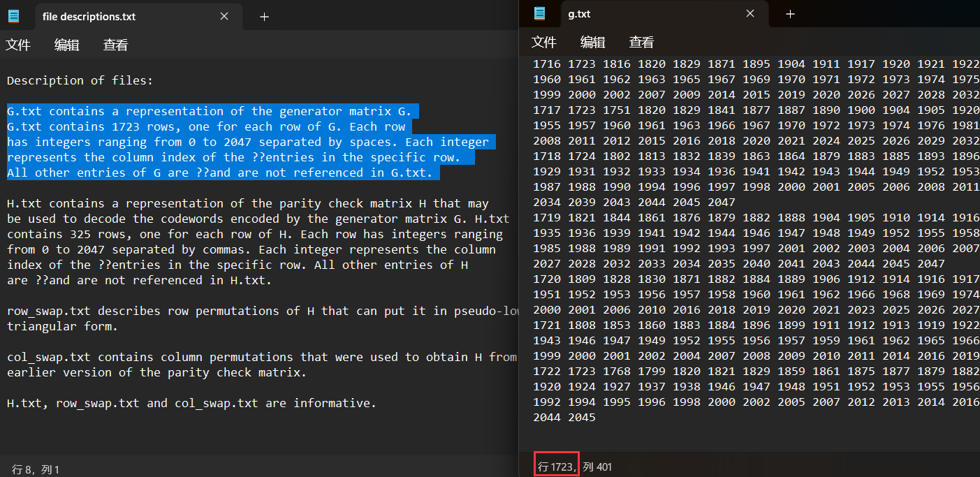The image size is (980, 477).
Task: Click the 列 401 column indicator
Action: pos(597,467)
